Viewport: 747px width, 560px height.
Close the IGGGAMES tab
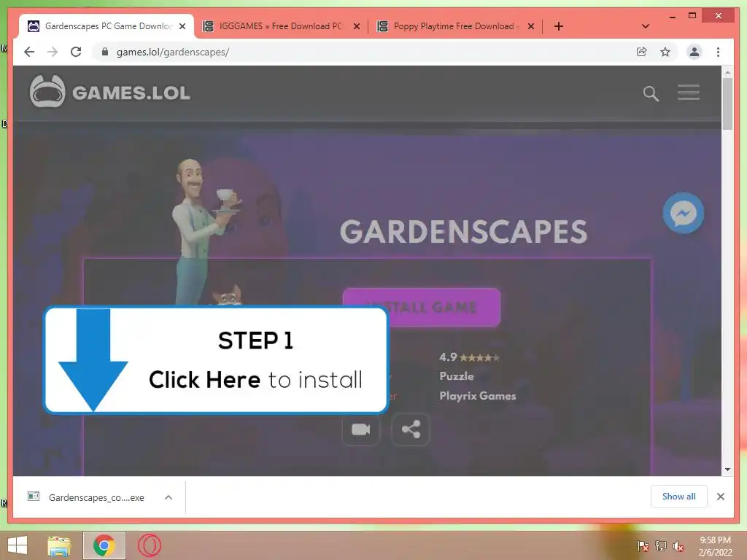coord(356,26)
